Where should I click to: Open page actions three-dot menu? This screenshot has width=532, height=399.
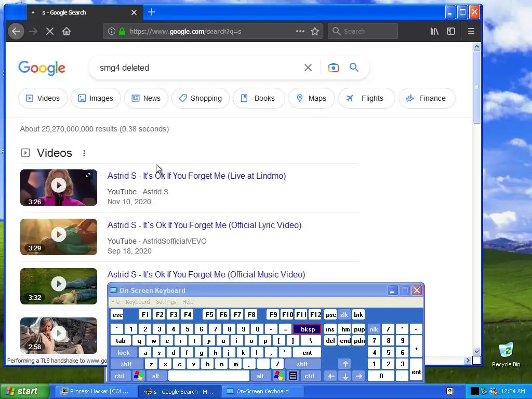(300, 31)
